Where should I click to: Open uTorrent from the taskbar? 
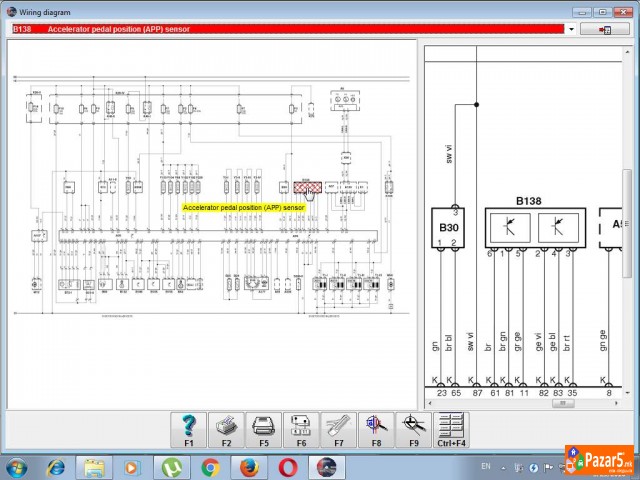pyautogui.click(x=171, y=467)
